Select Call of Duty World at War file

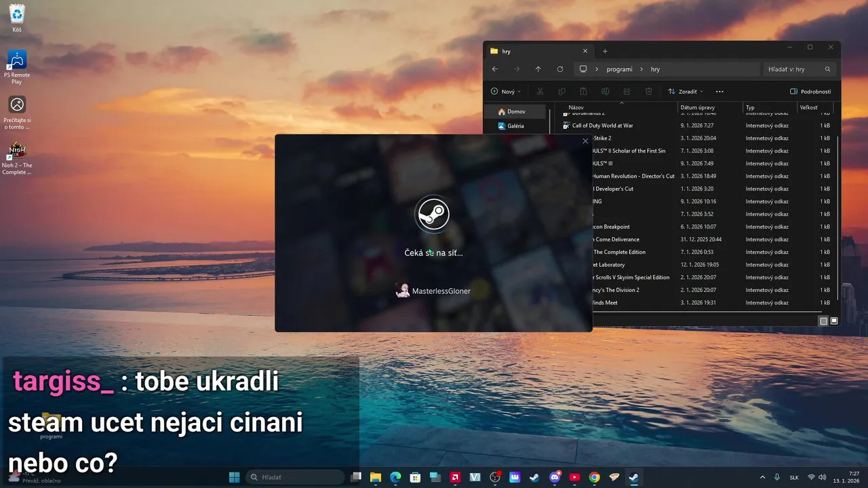(x=697, y=125)
